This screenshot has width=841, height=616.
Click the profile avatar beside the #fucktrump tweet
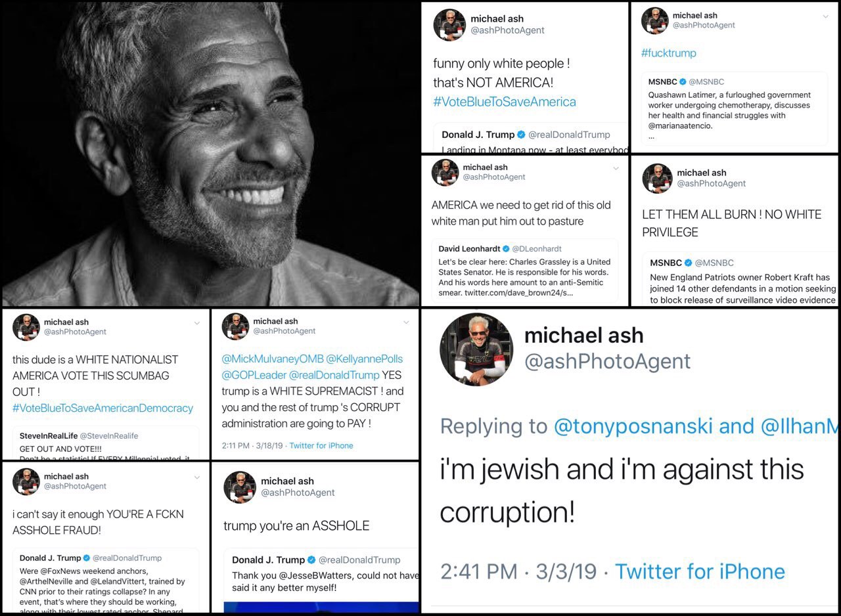(654, 20)
